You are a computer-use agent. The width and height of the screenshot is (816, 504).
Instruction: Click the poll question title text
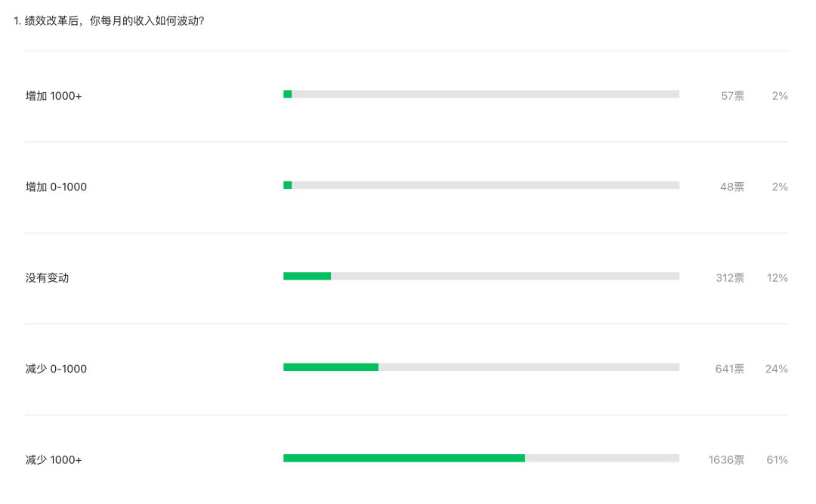[x=109, y=20]
